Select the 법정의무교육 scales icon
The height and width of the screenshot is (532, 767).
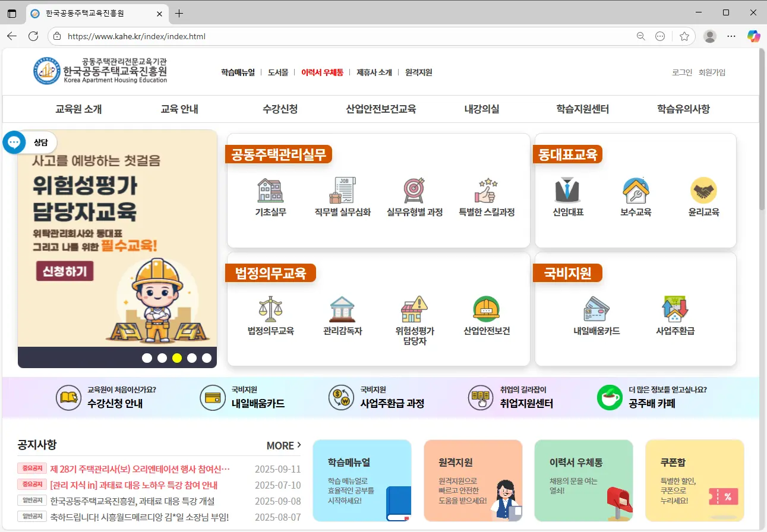click(x=270, y=309)
